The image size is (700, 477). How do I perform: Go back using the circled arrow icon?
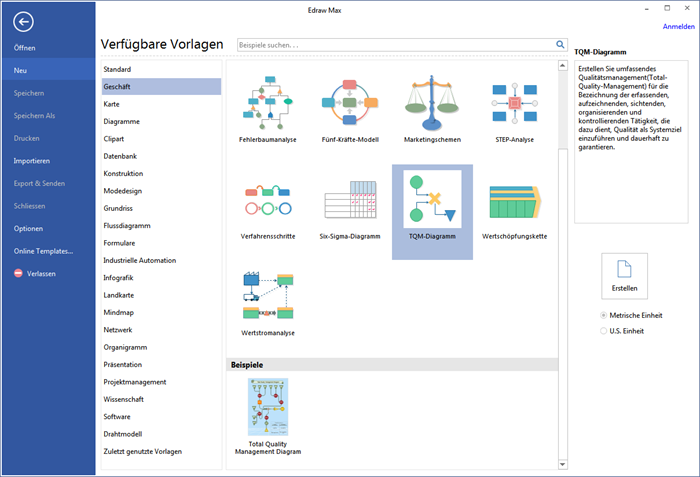pos(23,21)
